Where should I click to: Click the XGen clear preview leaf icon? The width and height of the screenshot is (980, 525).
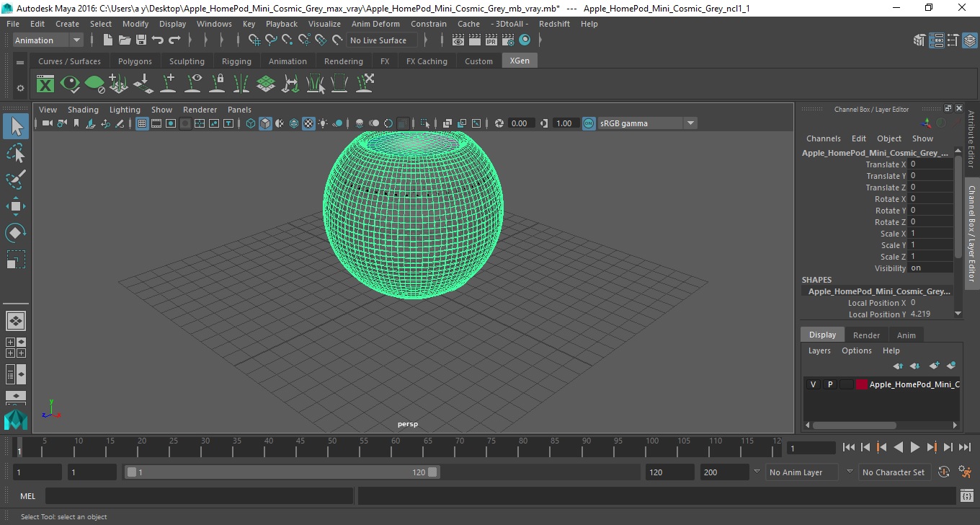pyautogui.click(x=94, y=84)
